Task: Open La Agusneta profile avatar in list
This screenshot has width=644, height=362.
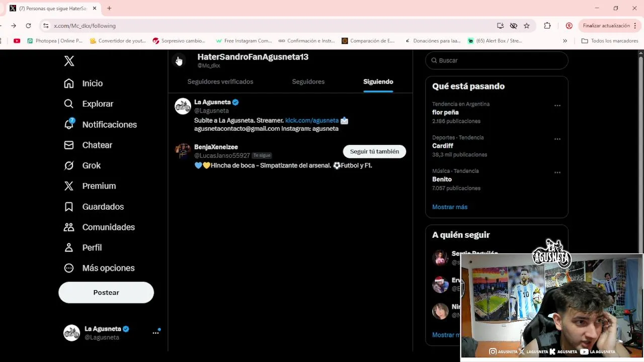Action: (183, 106)
